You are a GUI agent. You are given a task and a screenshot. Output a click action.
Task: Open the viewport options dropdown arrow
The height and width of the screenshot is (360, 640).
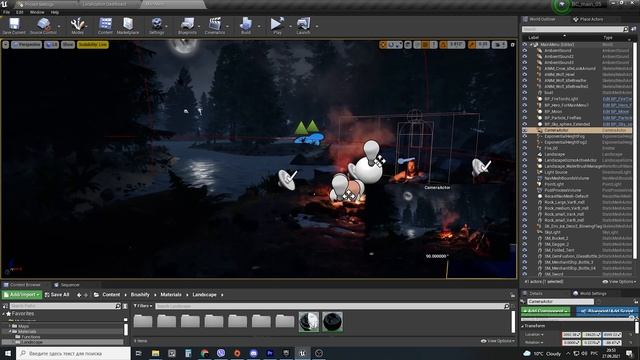coord(6,44)
